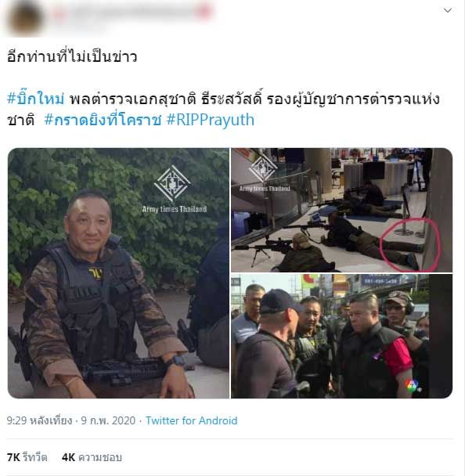Click the red circle annotation on sniper photo
Screen dimensions: 465x476
(409, 244)
